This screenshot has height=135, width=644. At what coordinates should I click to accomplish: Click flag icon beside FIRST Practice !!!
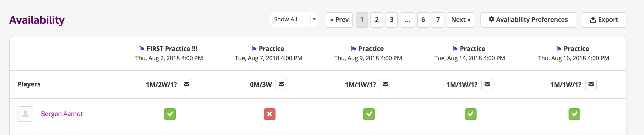coord(142,48)
